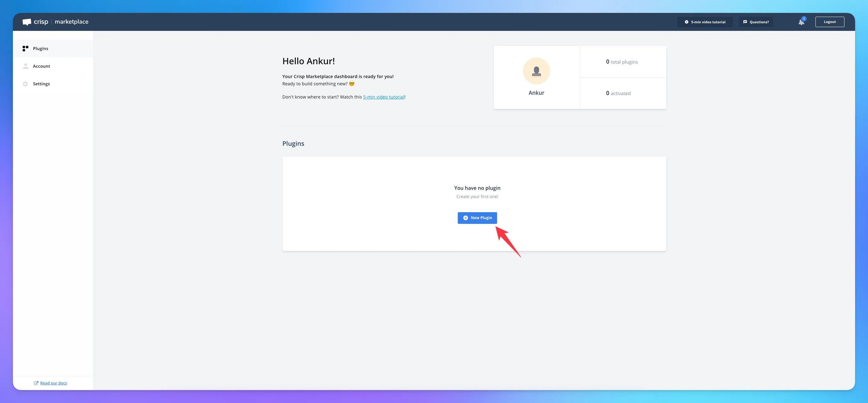This screenshot has width=868, height=403.
Task: Click the Crisp logo icon
Action: point(27,22)
